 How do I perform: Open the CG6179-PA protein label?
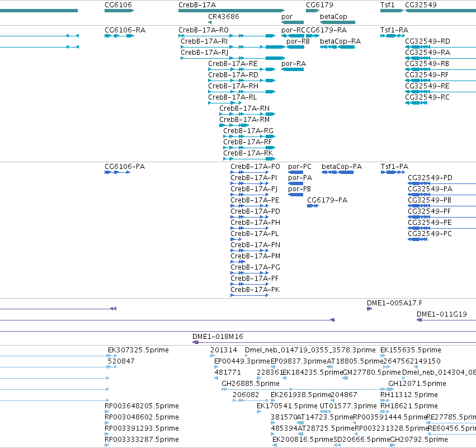tap(327, 200)
